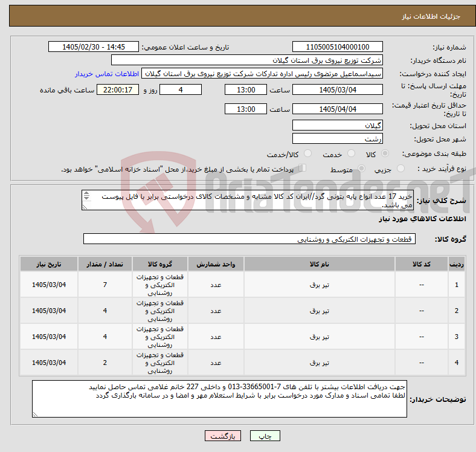Click the description textarea scroll arrows
Viewport: 476px width, 452px height.
click(86, 195)
